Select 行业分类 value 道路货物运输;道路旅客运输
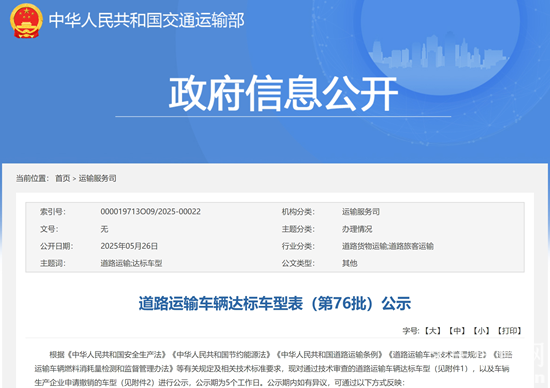 tap(388, 246)
